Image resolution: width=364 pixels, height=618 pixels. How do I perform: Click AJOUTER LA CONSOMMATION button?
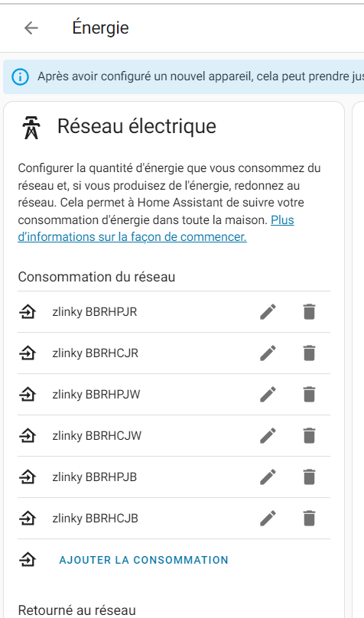(144, 560)
